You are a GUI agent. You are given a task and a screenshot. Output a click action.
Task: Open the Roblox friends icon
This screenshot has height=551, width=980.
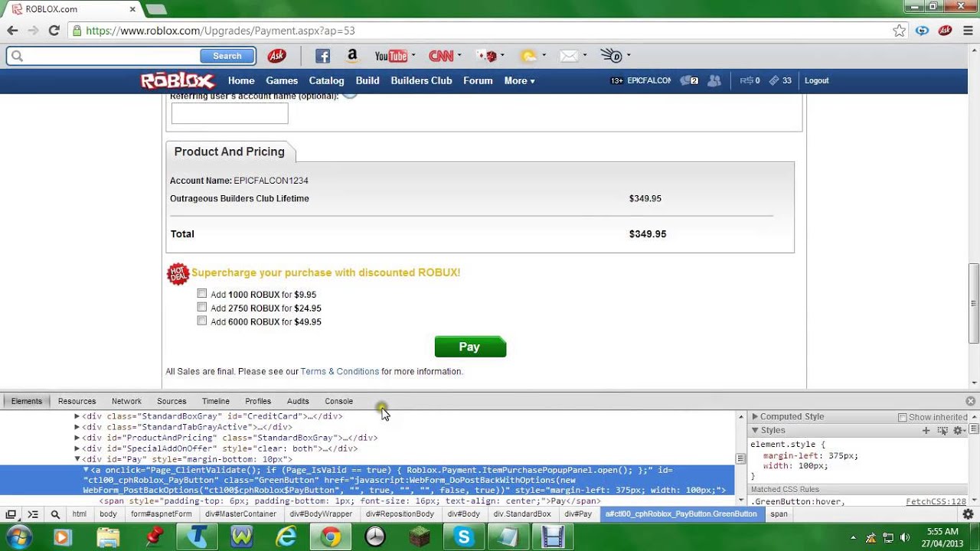point(714,80)
